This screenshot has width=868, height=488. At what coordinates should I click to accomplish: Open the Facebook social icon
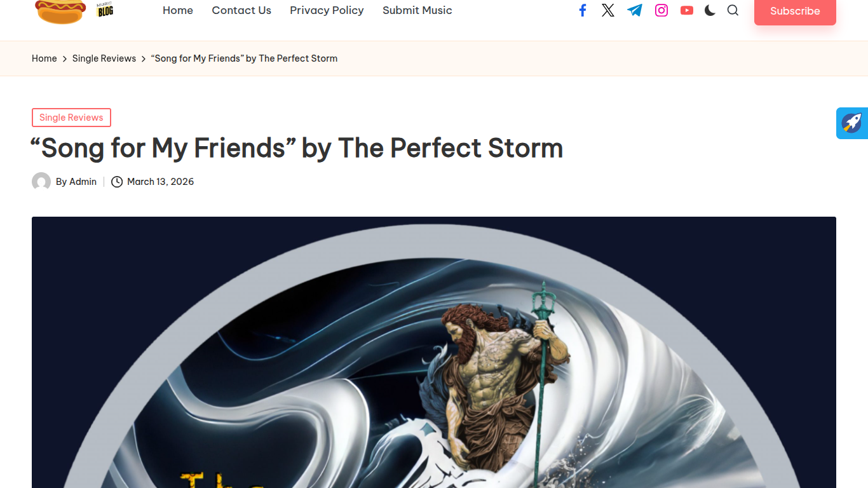pyautogui.click(x=583, y=10)
